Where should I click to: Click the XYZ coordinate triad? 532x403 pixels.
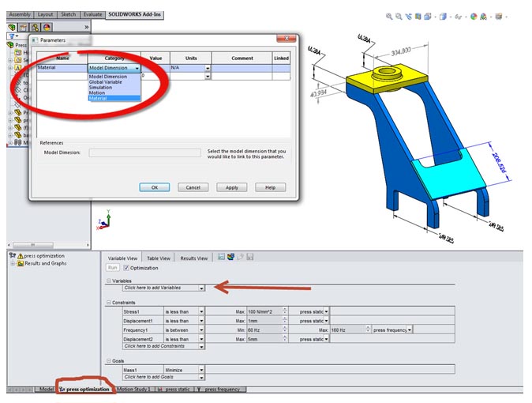click(104, 220)
